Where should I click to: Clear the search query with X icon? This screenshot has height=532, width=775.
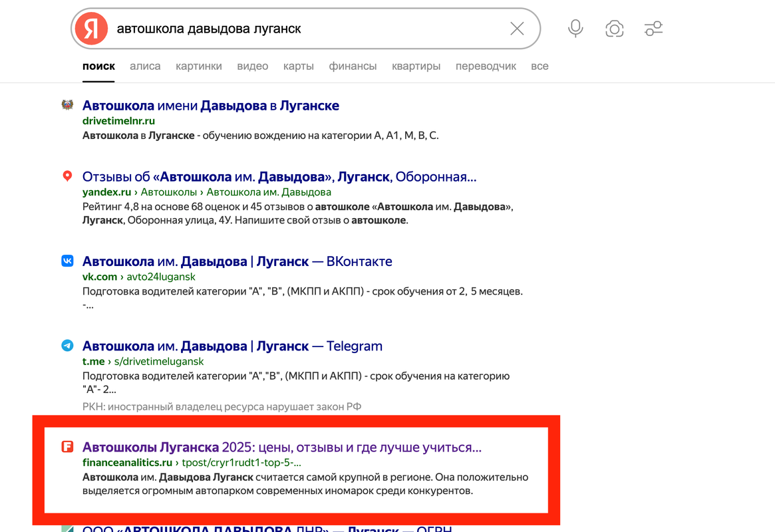coord(517,29)
